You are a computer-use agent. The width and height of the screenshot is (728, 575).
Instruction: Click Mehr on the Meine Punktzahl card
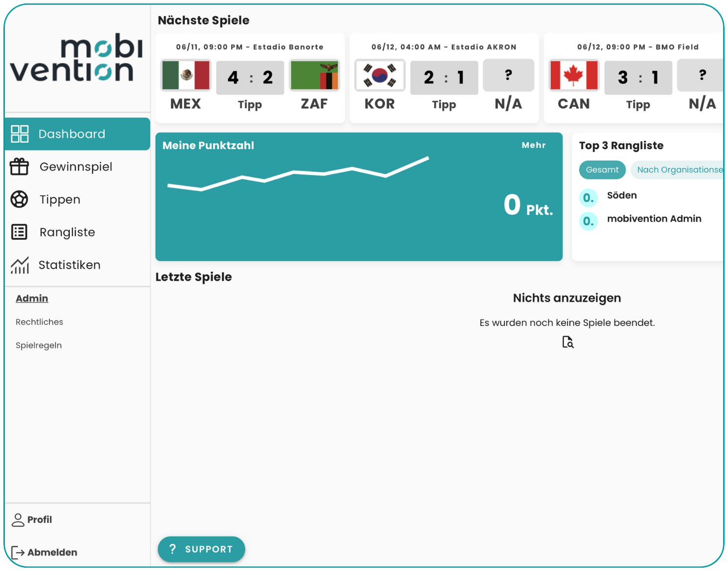[x=534, y=145]
